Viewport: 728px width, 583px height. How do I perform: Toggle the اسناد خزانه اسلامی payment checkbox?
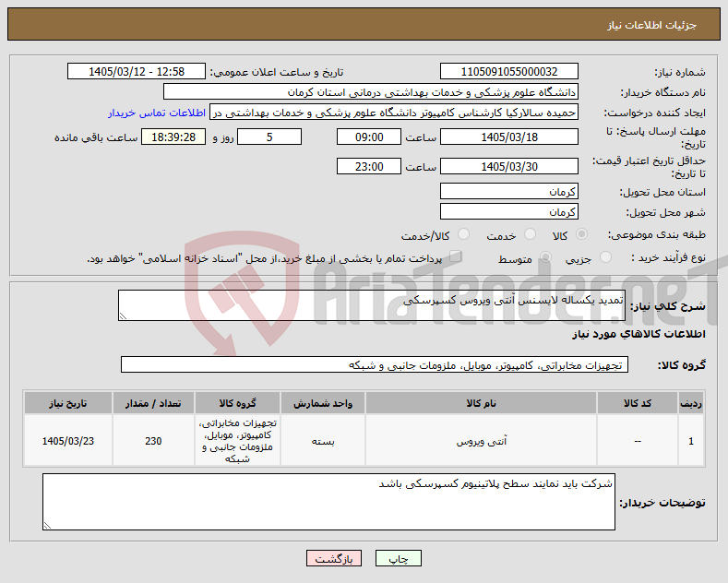pyautogui.click(x=456, y=256)
